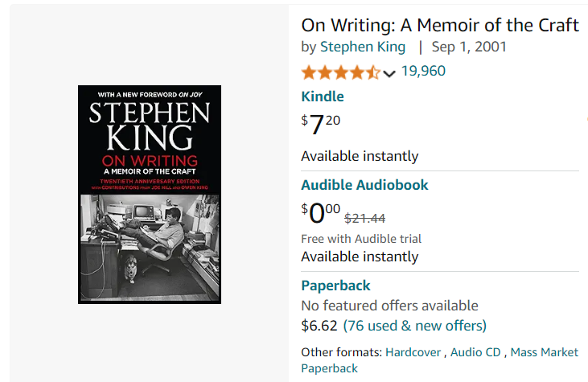Screen dimensions: 588x382
Task: Click the Sep 1, 2001 publication date
Action: click(469, 47)
